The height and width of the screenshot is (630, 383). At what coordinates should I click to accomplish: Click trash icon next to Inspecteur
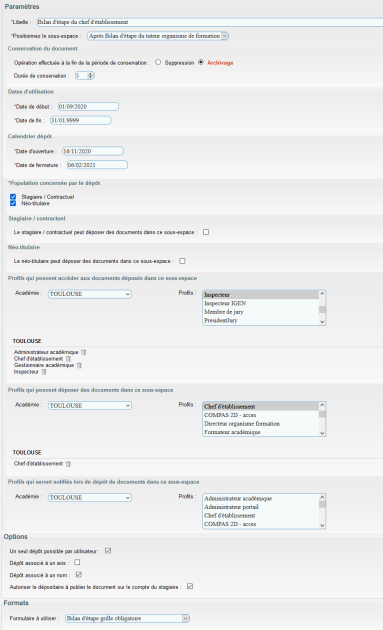point(44,372)
